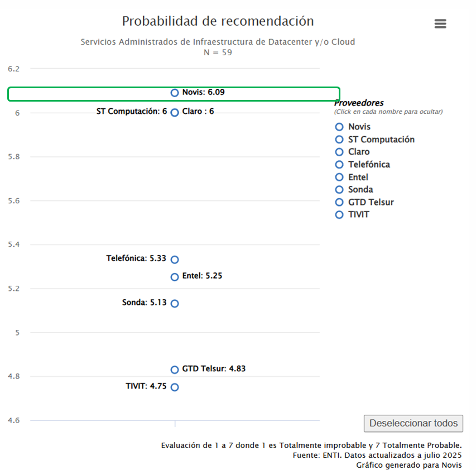476x470 pixels.
Task: Toggle ST Computación legend entry
Action: point(381,140)
